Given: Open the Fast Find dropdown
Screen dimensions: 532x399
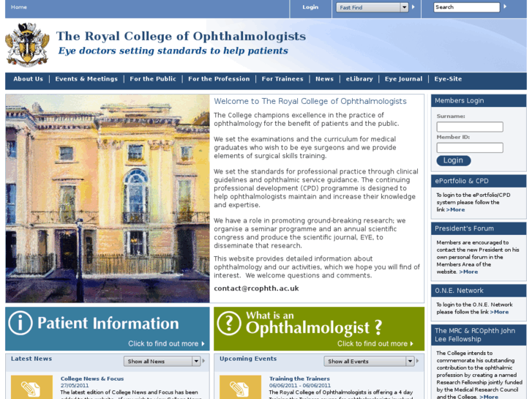Looking at the screenshot, I should [372, 7].
